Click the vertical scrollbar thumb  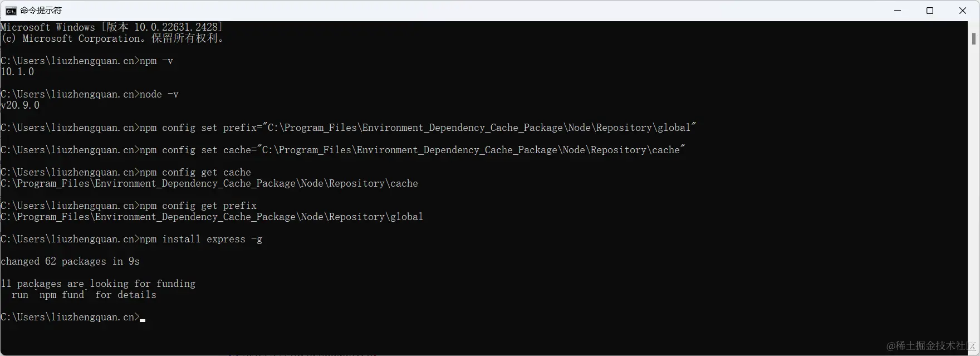[973, 38]
